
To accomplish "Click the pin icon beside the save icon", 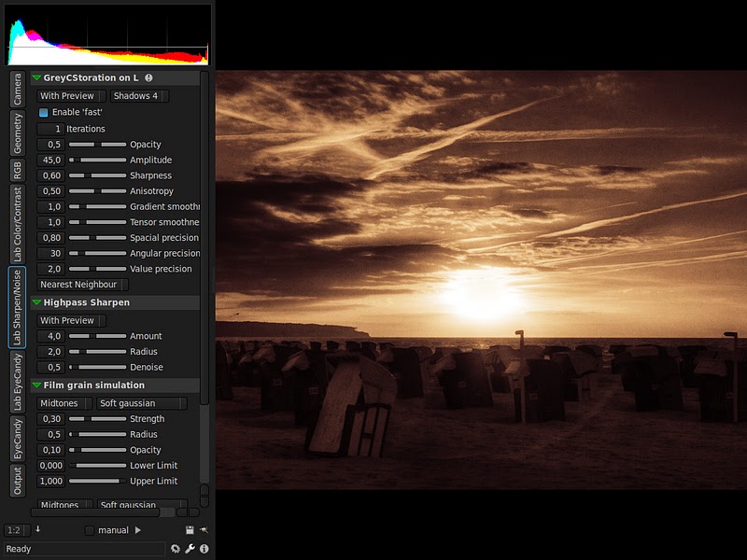I will click(204, 530).
